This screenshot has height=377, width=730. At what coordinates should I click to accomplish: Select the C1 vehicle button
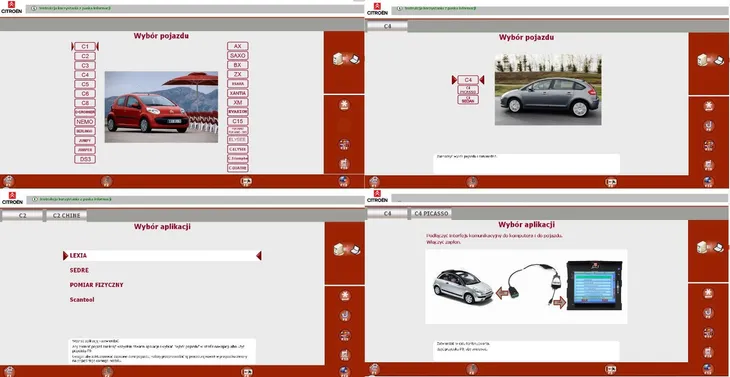click(85, 47)
